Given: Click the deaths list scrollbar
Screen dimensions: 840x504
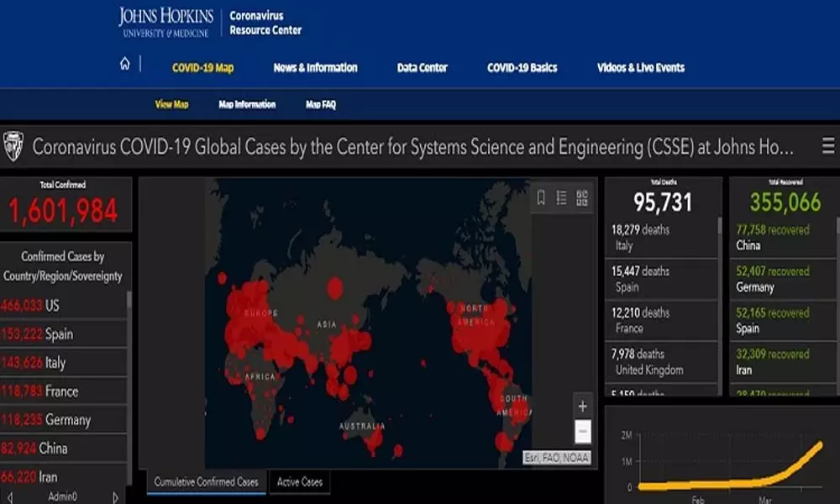Looking at the screenshot, I should pyautogui.click(x=719, y=225).
